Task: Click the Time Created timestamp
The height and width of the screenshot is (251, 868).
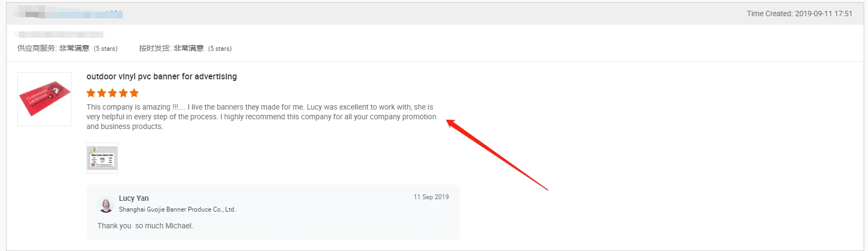Action: [799, 13]
